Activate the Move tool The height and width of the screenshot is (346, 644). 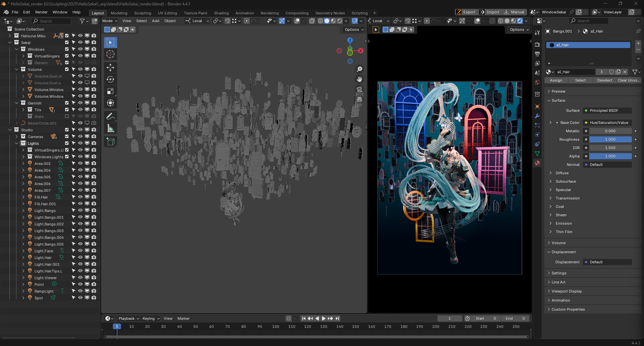click(110, 68)
